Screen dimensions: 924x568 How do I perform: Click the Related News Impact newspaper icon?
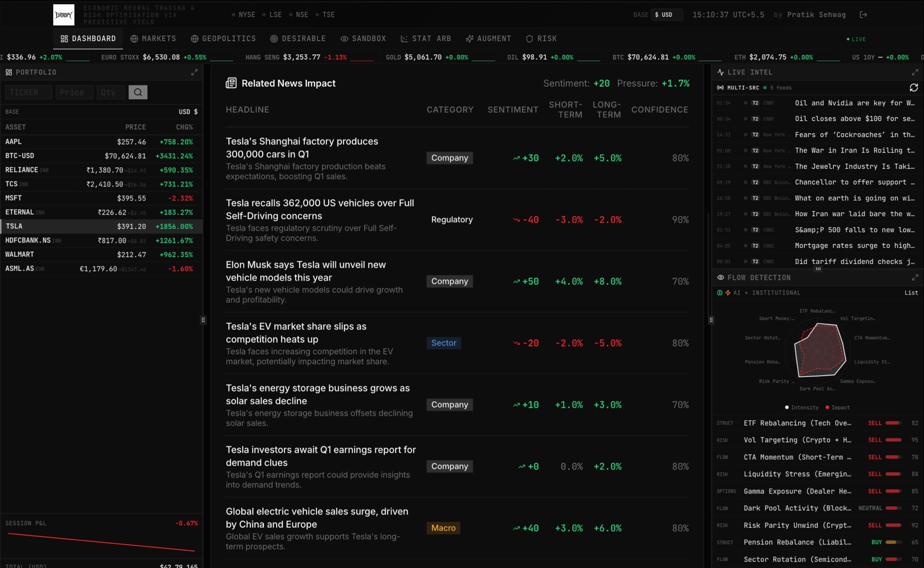tap(231, 83)
